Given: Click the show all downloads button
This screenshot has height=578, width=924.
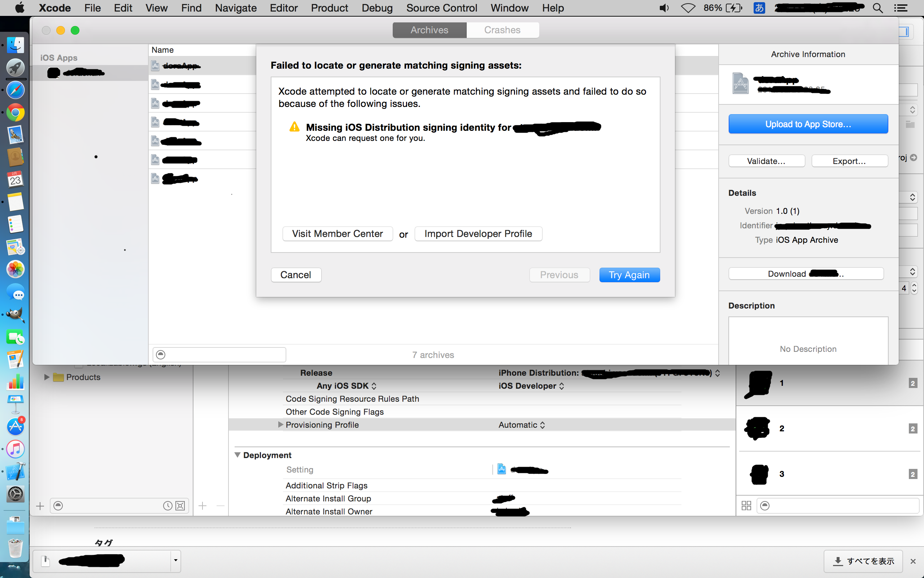Looking at the screenshot, I should click(x=863, y=561).
